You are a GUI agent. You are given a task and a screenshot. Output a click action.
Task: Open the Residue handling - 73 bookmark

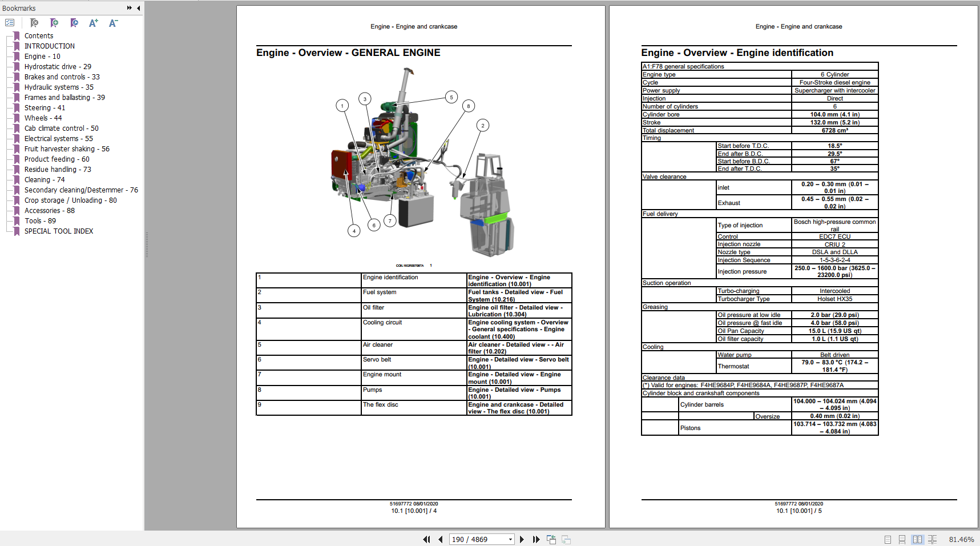pos(58,169)
